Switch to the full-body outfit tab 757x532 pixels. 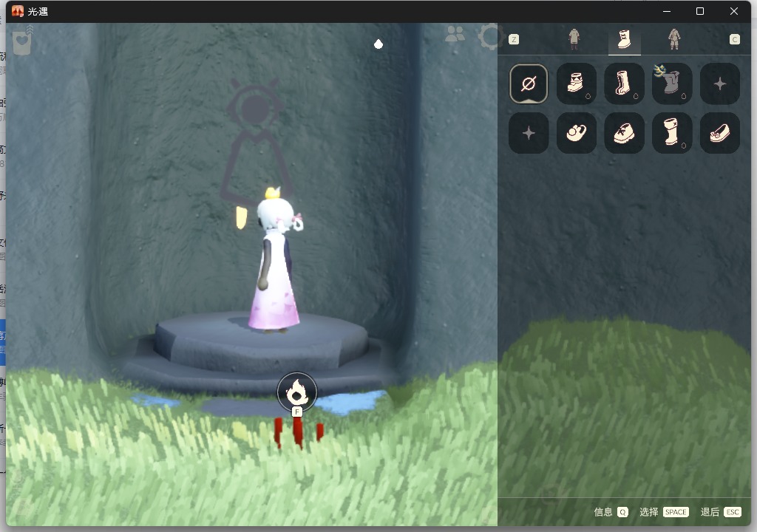tap(674, 39)
